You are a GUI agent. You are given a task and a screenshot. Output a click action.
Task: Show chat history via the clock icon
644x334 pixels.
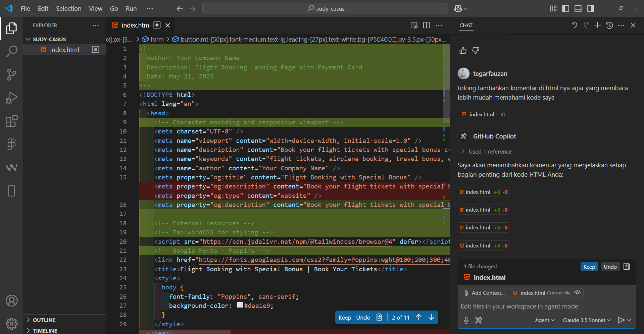point(609,25)
